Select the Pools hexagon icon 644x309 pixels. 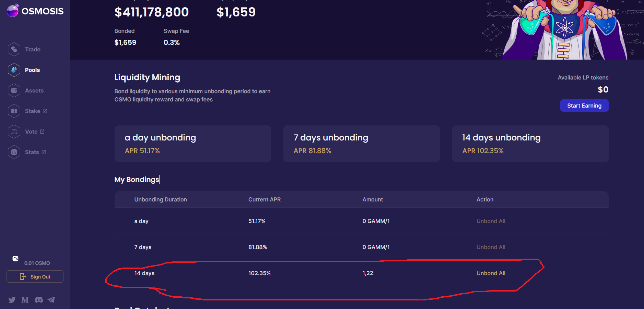[14, 70]
